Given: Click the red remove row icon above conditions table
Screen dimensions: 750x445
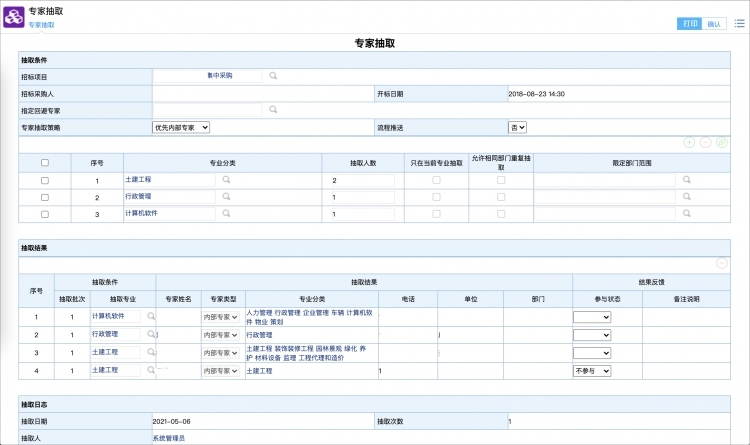Looking at the screenshot, I should coord(705,143).
